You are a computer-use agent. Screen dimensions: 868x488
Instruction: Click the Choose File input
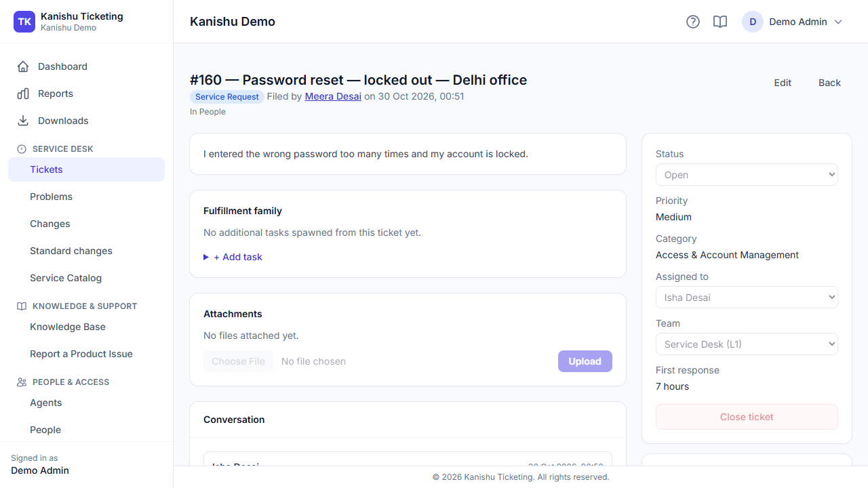coord(238,361)
